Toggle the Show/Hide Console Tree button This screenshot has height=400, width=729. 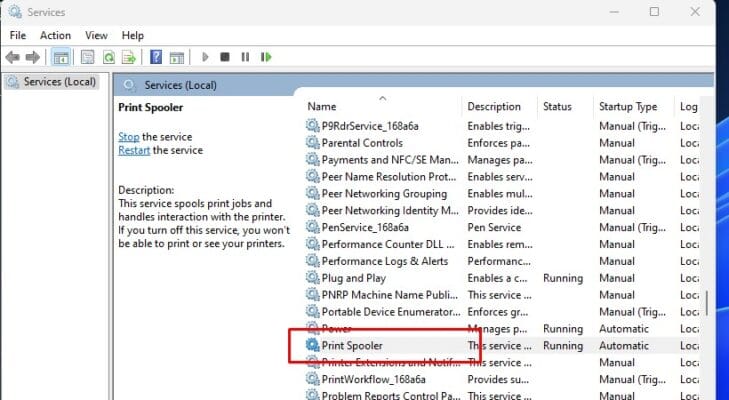(x=61, y=57)
